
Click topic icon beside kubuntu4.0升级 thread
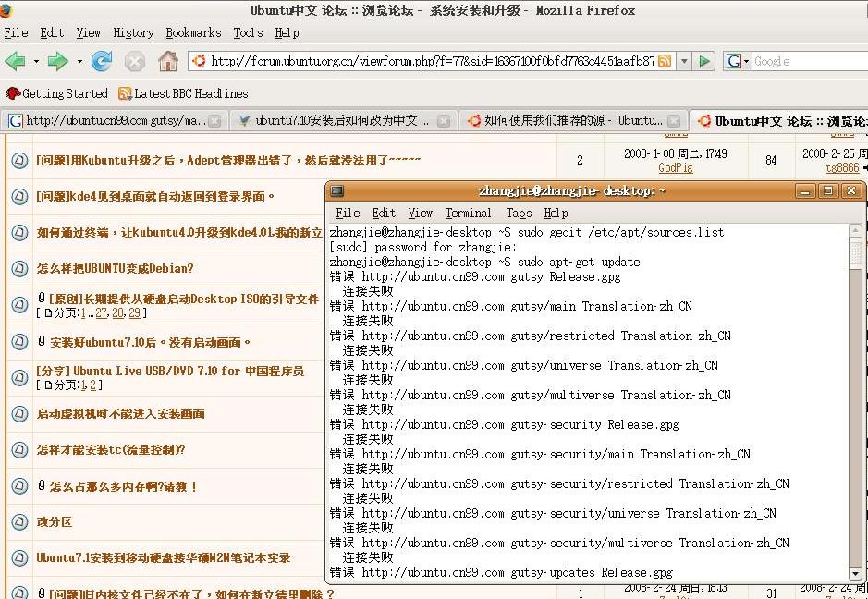19,233
